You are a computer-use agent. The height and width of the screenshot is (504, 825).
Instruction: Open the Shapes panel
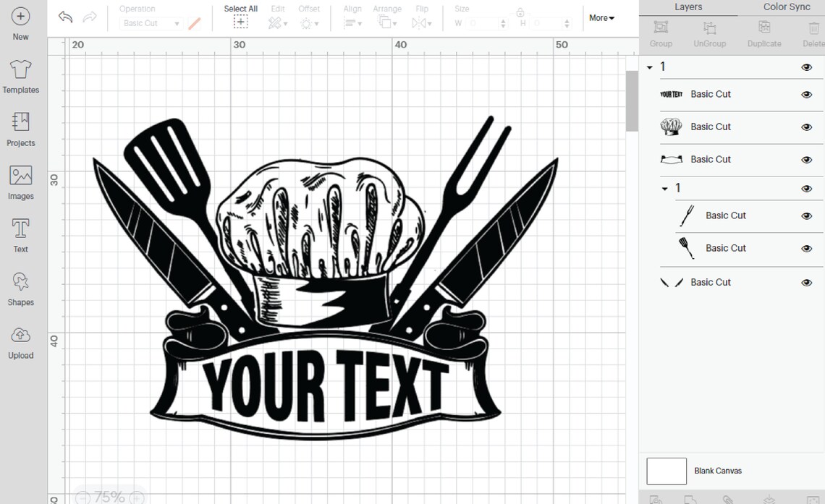click(20, 288)
